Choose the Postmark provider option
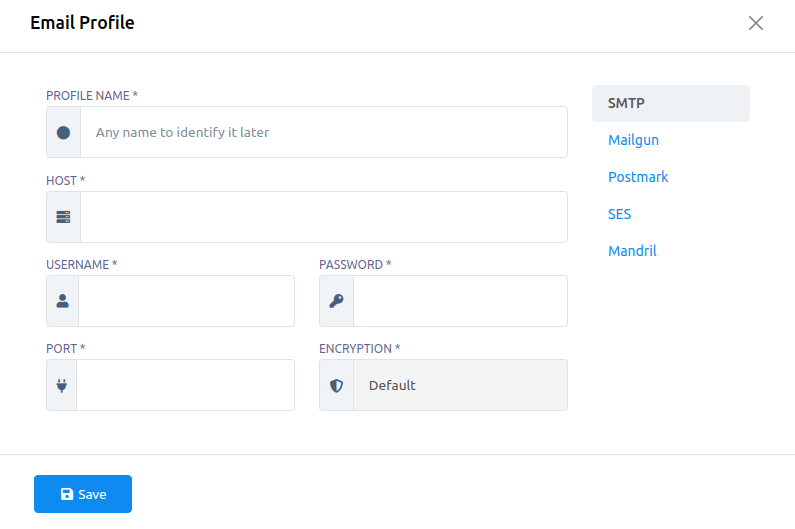 pyautogui.click(x=638, y=177)
